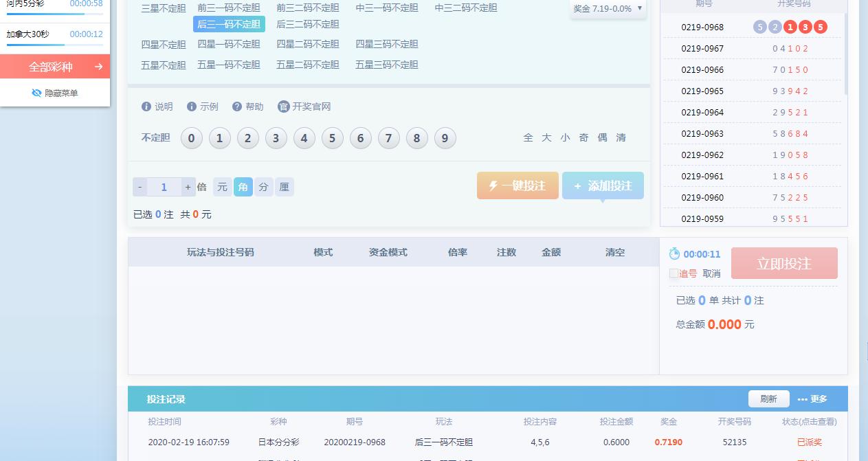This screenshot has height=461, width=868.
Task: Click draw result row 0219-0960
Action: (x=752, y=198)
